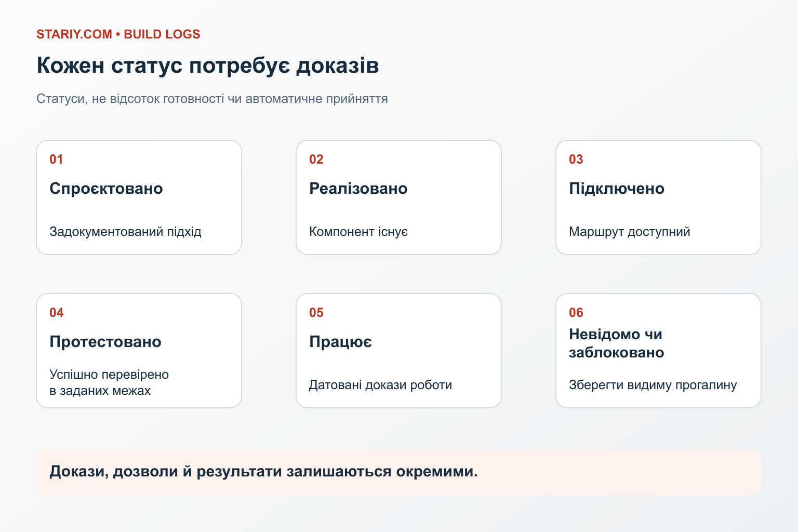Select the "Протестовано" card title
The image size is (798, 532).
click(105, 342)
